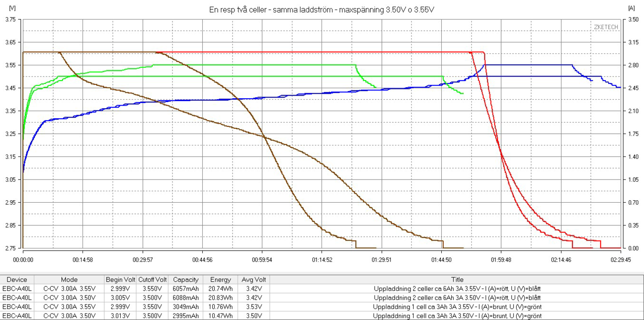Click the 6088mAh capacity cell
This screenshot has height=320, width=644.
(x=186, y=297)
